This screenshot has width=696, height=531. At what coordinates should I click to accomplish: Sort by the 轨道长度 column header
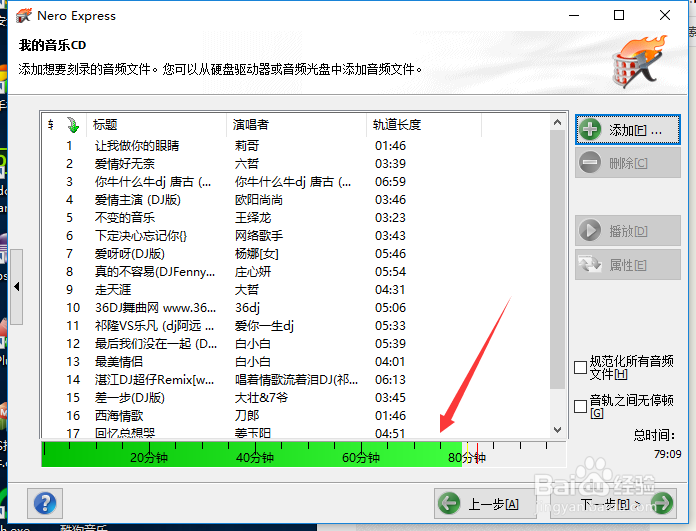click(397, 125)
